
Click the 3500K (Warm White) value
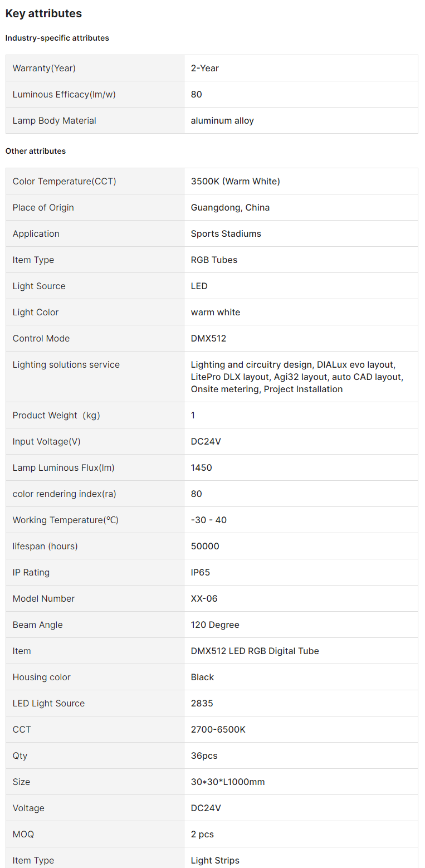coord(235,181)
